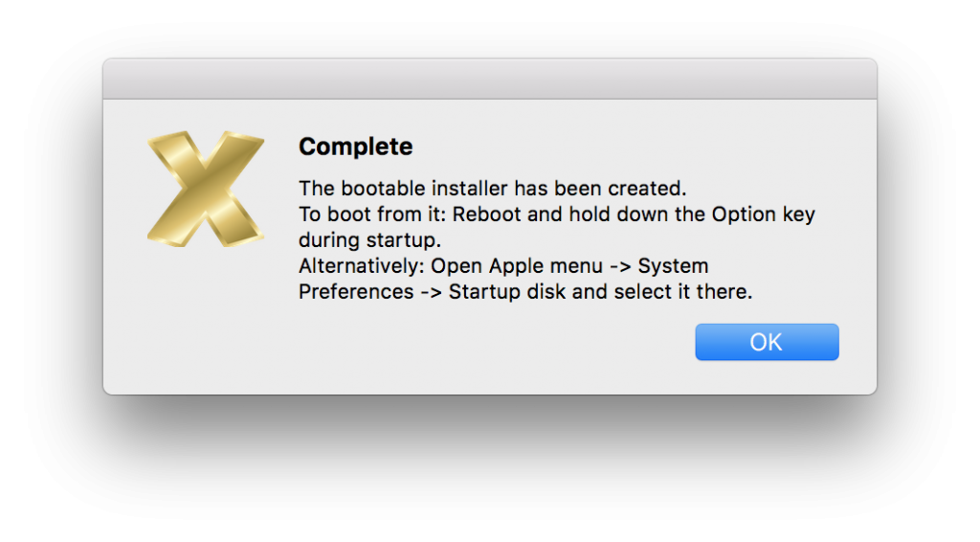Click the dialog's gray title bar

(490, 79)
